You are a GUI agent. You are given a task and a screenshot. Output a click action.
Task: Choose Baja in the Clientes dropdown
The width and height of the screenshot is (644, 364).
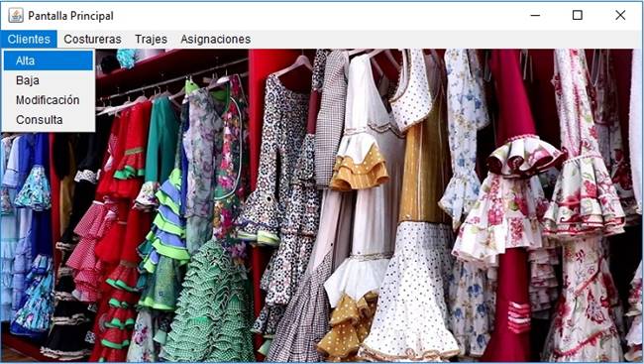point(49,80)
